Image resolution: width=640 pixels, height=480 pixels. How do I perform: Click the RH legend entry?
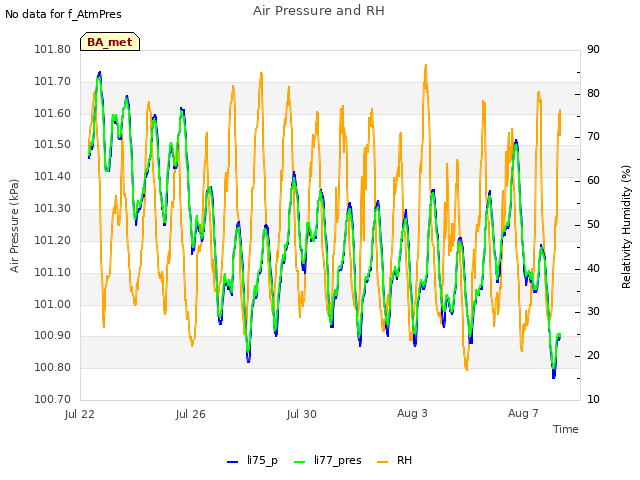tap(394, 461)
